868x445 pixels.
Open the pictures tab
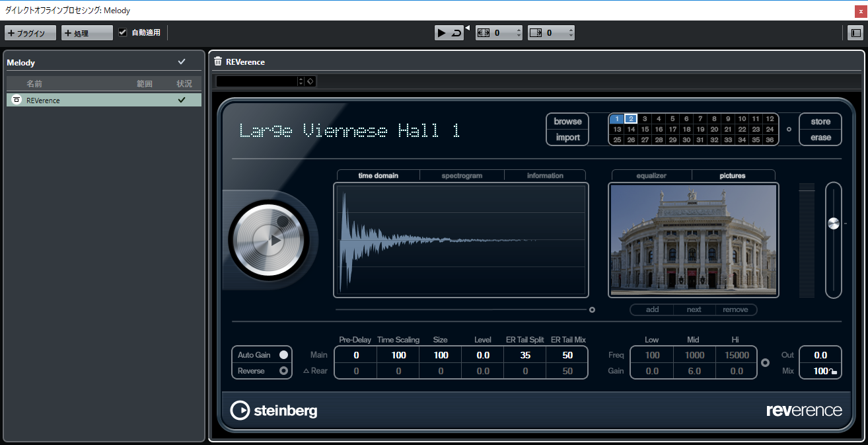(733, 176)
